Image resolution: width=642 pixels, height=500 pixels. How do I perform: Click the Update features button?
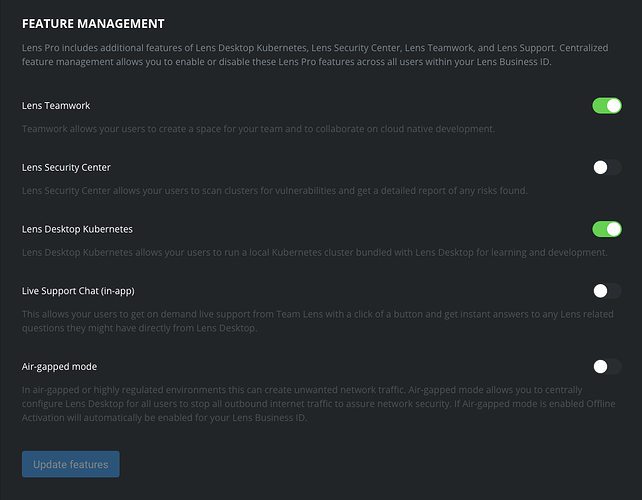70,464
